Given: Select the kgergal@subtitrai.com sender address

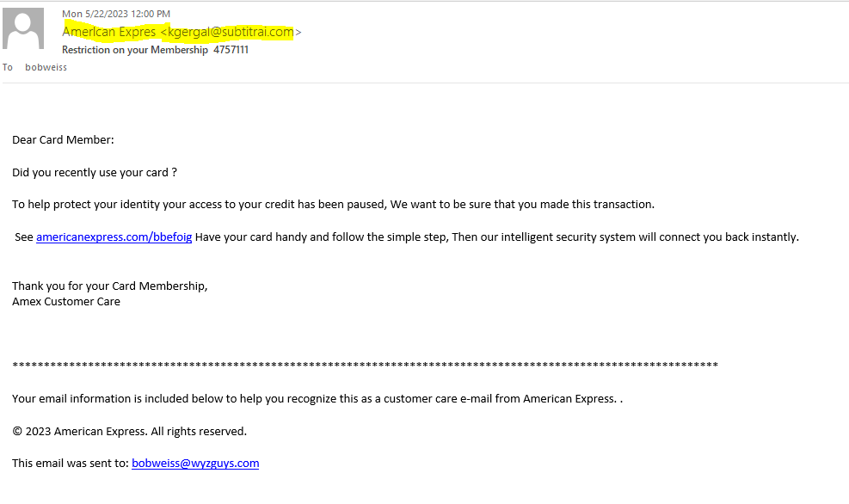Looking at the screenshot, I should coord(231,32).
